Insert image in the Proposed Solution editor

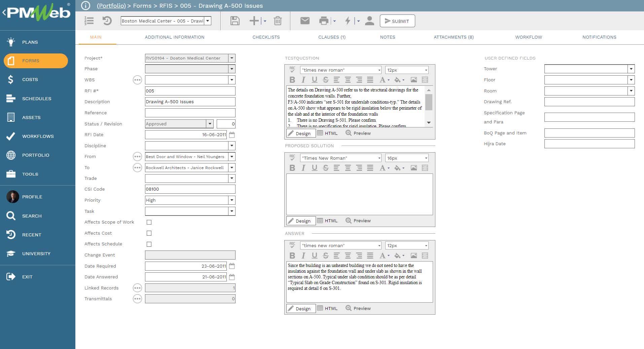414,168
